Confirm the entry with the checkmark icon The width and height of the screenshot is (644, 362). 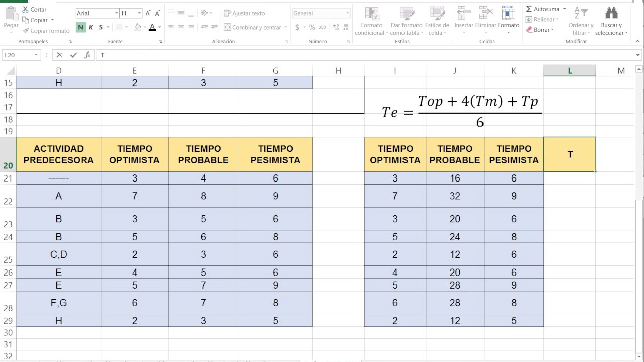(74, 55)
